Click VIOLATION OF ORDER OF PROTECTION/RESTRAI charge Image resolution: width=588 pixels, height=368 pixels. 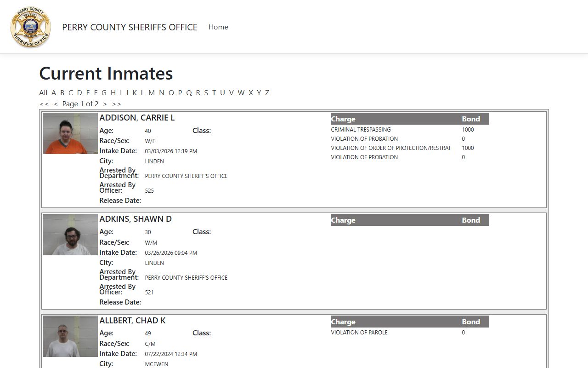click(x=390, y=148)
